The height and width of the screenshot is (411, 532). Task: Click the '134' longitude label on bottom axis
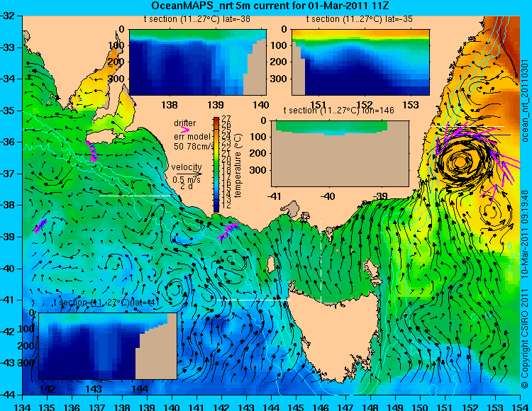[23, 407]
